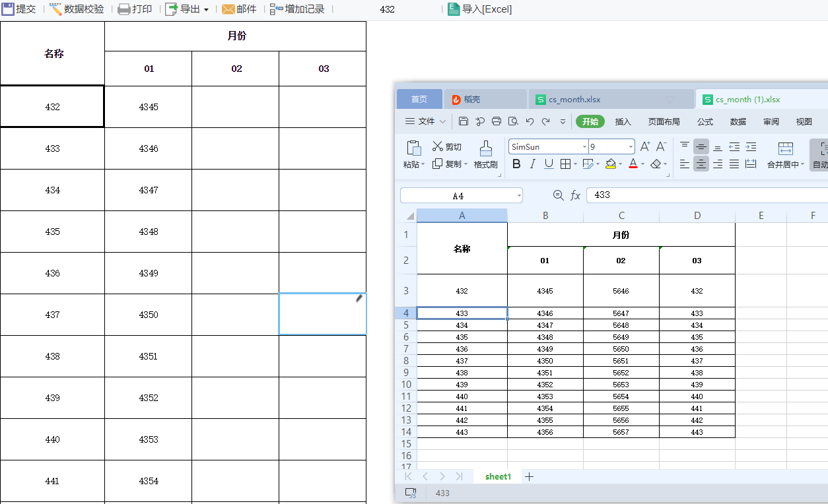Toggle italic formatting
Screen dimensions: 828x504
coord(532,164)
